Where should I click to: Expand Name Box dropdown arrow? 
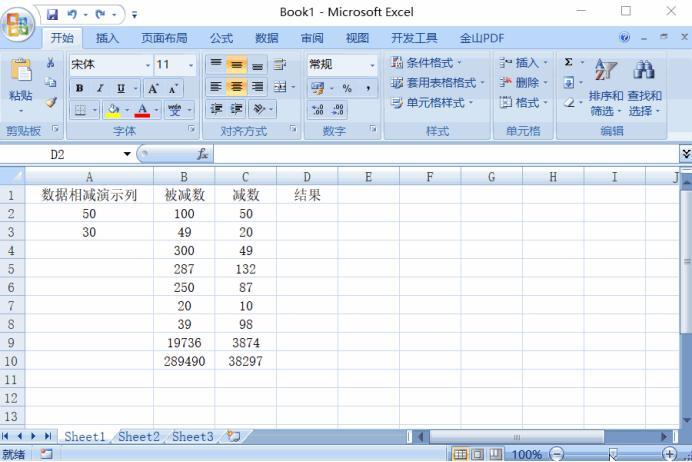tap(127, 154)
